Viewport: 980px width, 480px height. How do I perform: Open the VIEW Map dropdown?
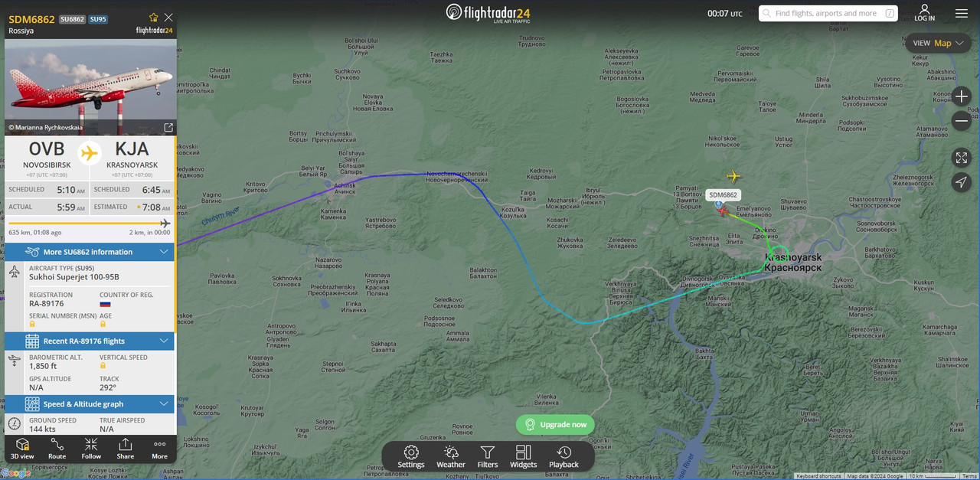click(938, 43)
